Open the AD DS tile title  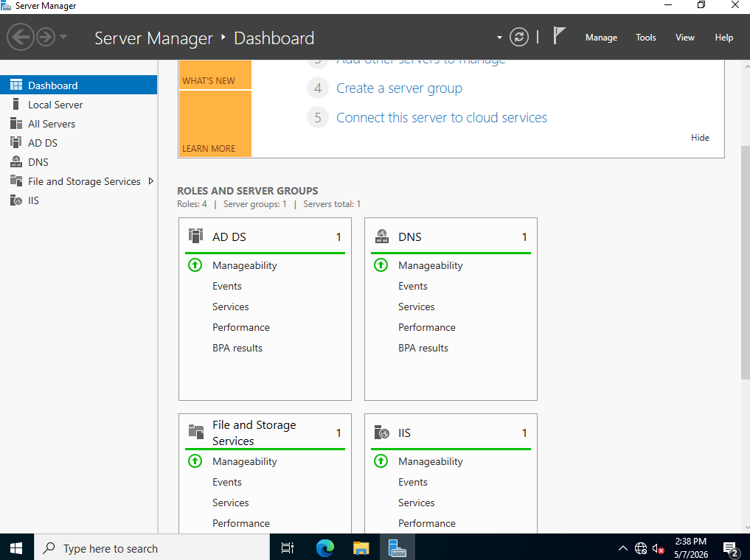[229, 237]
